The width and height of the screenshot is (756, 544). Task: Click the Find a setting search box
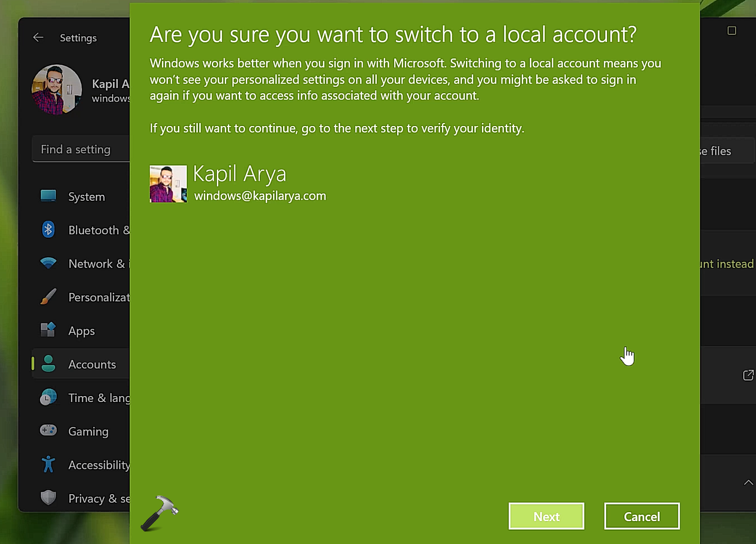80,149
